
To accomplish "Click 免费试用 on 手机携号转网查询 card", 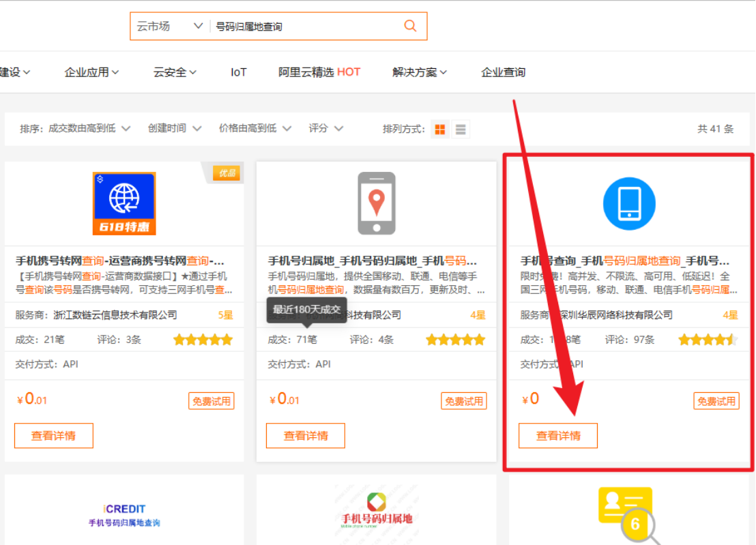I will pyautogui.click(x=212, y=401).
